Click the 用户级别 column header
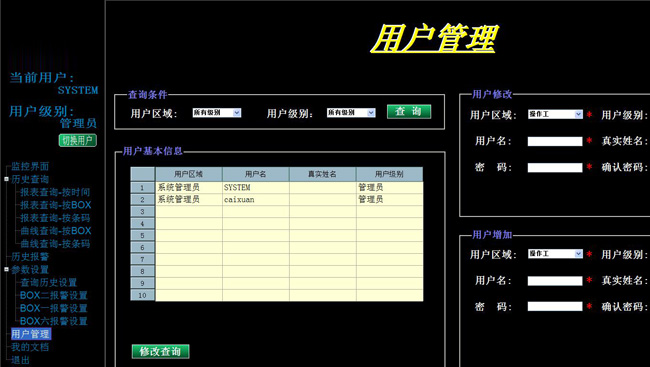650x367 pixels. pyautogui.click(x=390, y=174)
